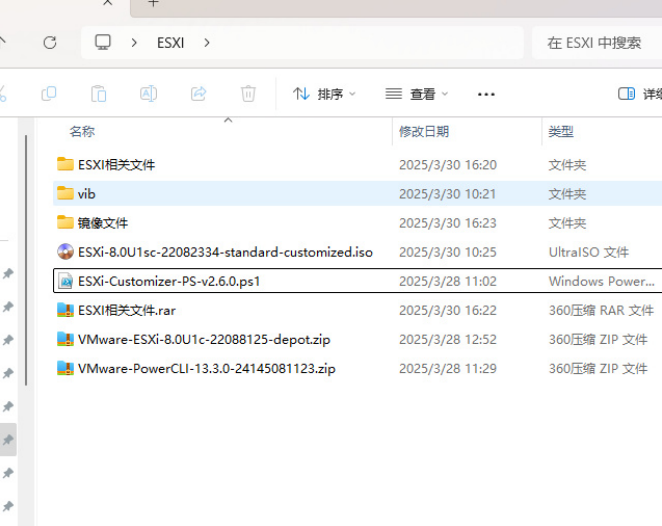This screenshot has height=526, width=662.
Task: Click the Paste icon in the toolbar
Action: (x=98, y=94)
